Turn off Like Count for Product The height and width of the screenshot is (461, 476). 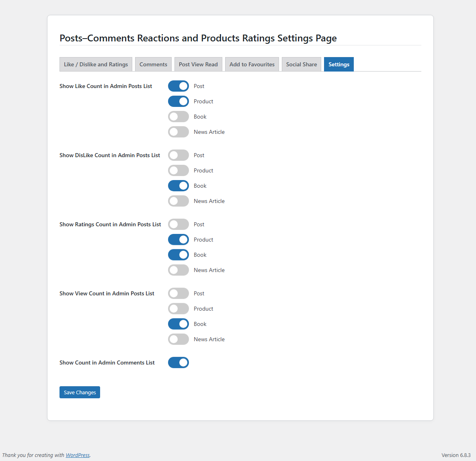[x=178, y=101]
